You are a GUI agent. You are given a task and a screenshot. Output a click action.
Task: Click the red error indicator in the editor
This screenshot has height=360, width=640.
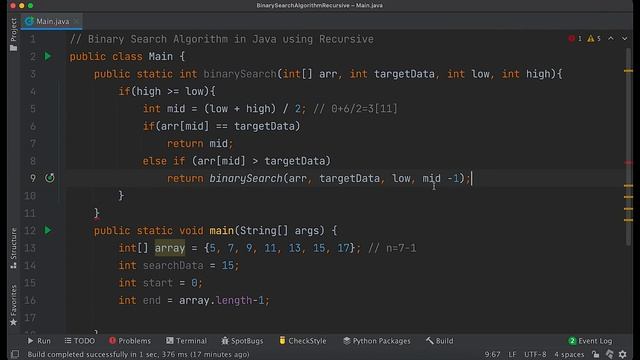(575, 38)
